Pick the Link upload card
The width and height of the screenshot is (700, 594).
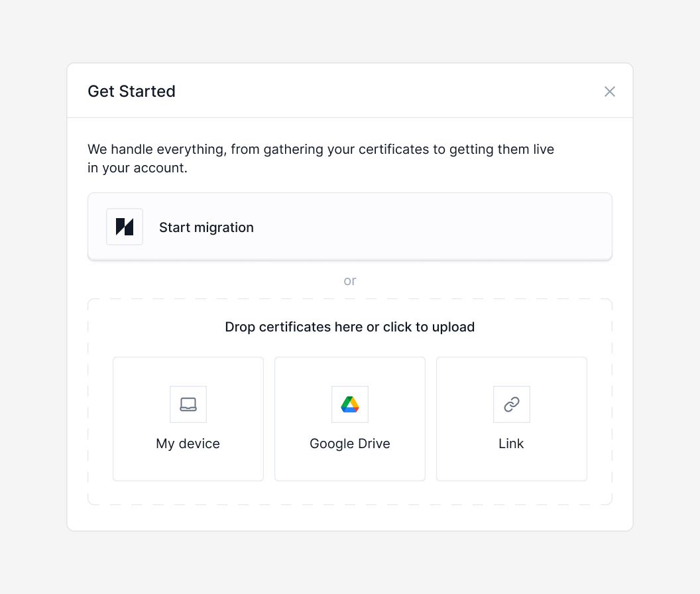511,419
